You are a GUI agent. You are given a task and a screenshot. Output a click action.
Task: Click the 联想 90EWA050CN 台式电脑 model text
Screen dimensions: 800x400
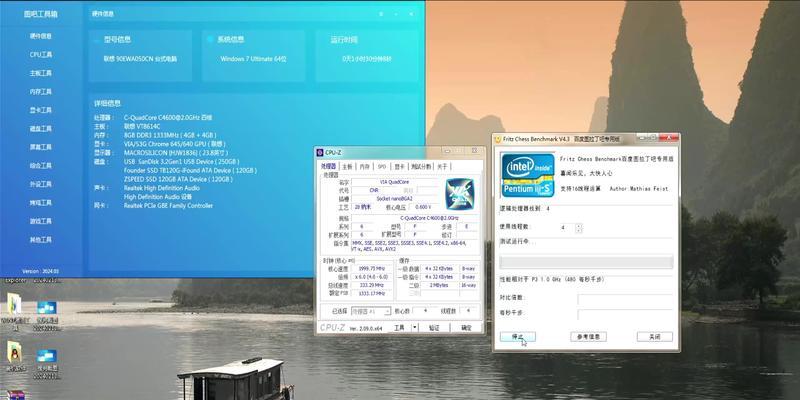[x=140, y=59]
